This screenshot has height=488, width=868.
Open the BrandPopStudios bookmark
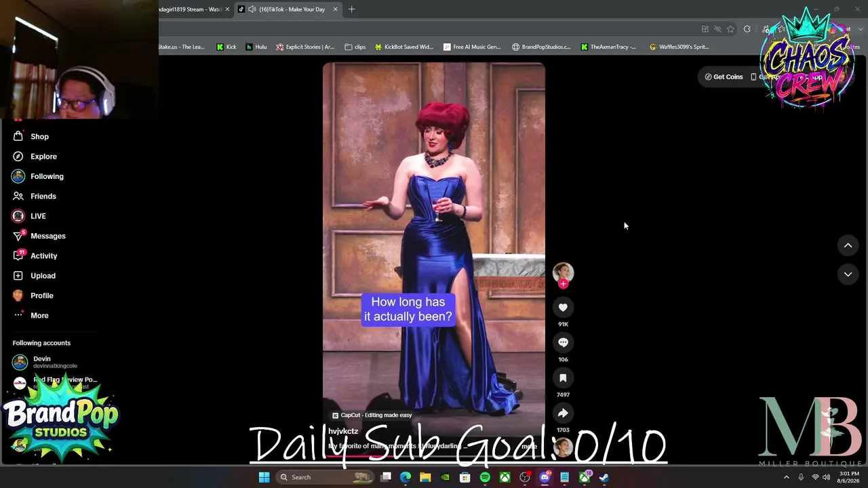[x=541, y=47]
